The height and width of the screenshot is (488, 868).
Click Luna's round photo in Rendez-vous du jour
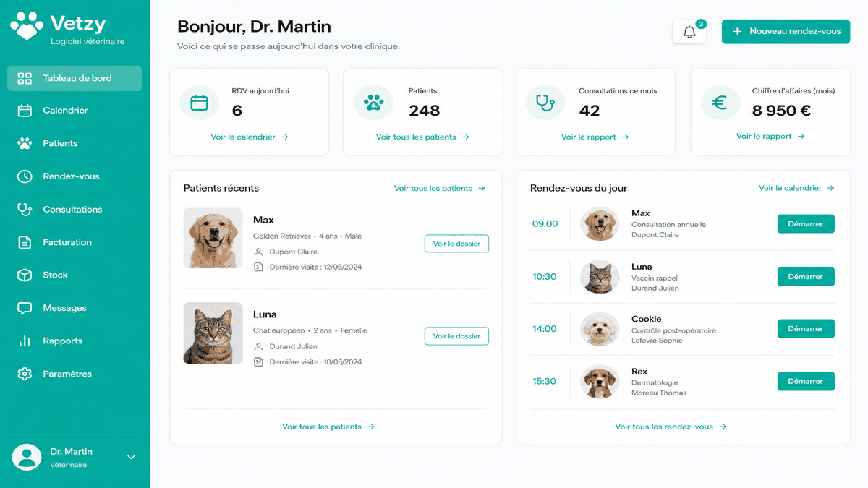coord(600,277)
